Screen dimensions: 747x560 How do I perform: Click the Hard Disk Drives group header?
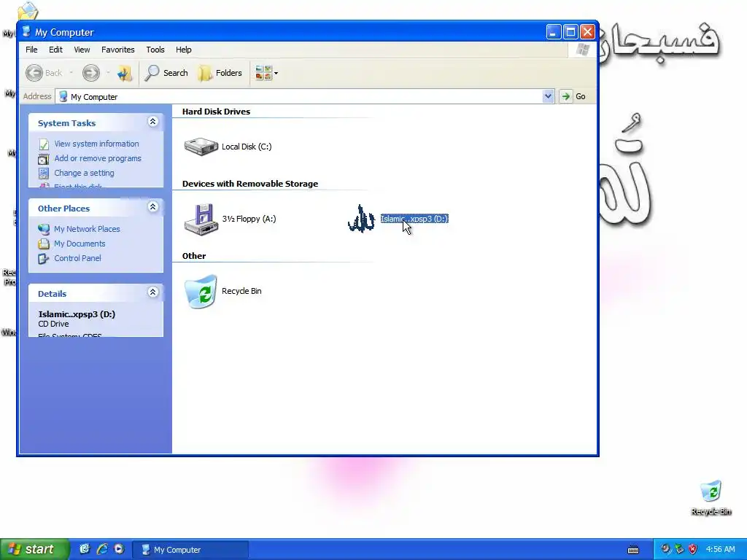click(x=216, y=112)
